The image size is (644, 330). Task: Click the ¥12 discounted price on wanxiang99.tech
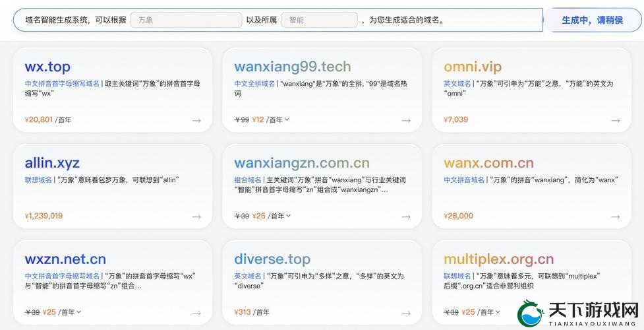258,119
